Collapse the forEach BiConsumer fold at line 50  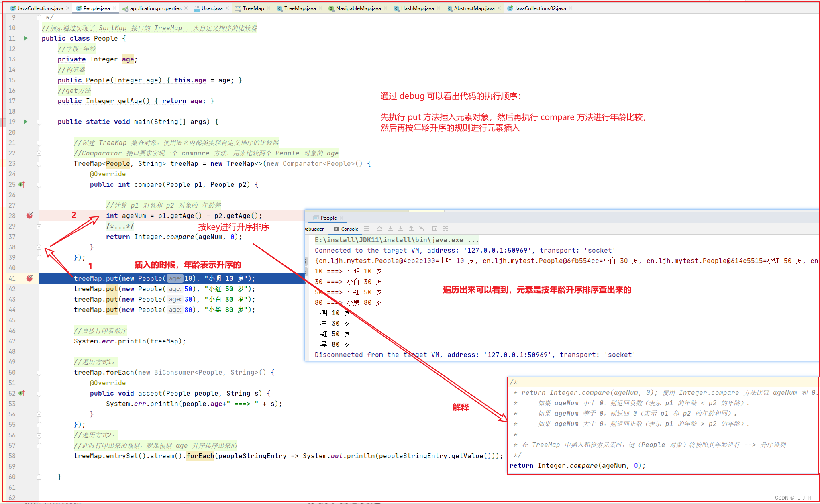[39, 372]
